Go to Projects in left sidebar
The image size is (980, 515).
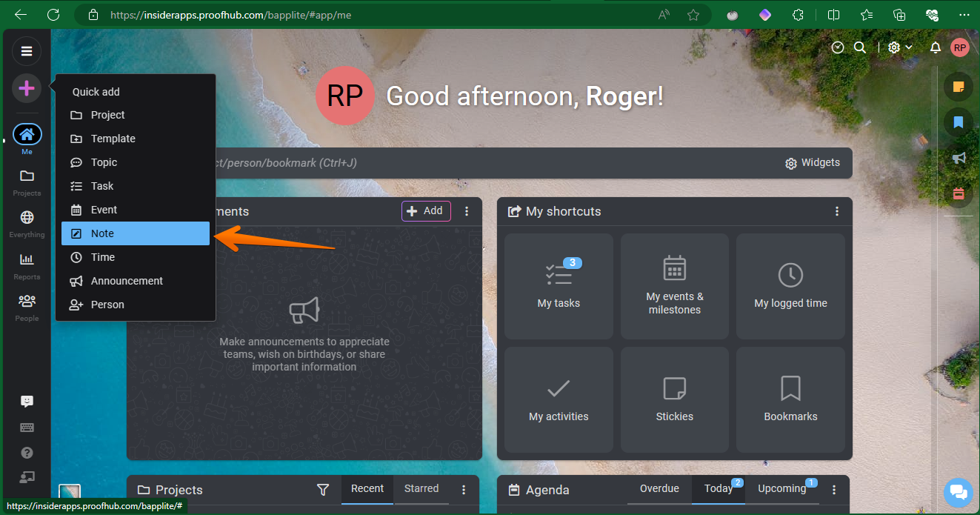pos(27,182)
